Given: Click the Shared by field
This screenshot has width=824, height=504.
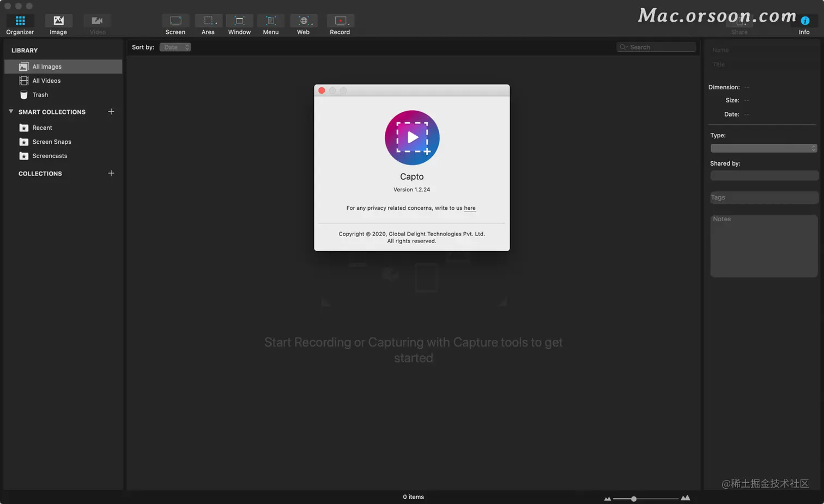Looking at the screenshot, I should coord(764,175).
